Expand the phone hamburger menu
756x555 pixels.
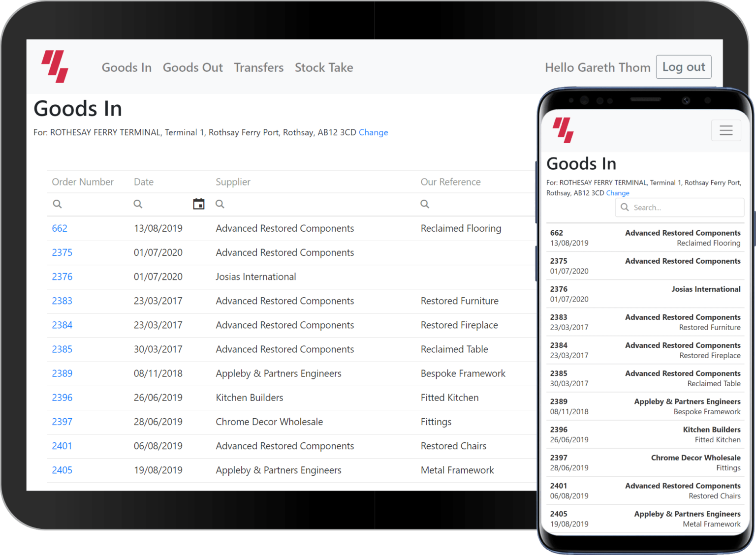[725, 130]
